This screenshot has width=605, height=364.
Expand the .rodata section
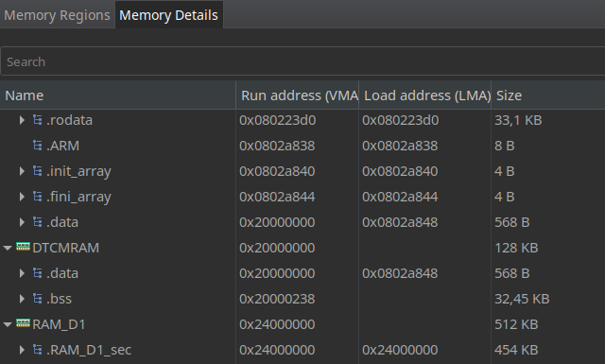click(22, 120)
